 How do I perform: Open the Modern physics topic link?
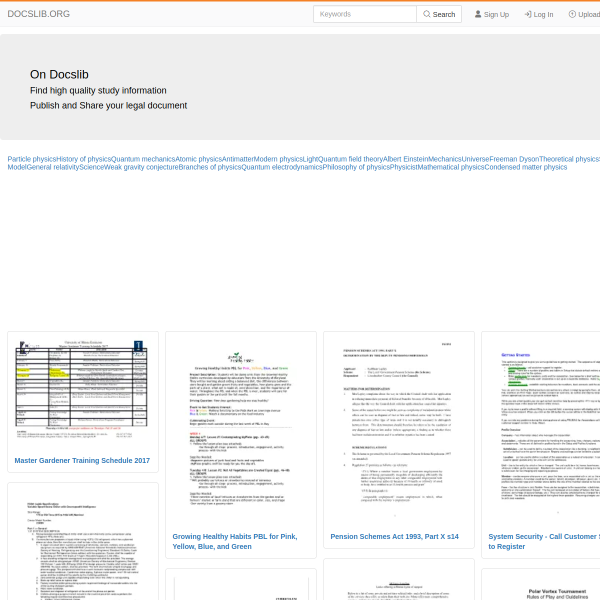pos(278,159)
